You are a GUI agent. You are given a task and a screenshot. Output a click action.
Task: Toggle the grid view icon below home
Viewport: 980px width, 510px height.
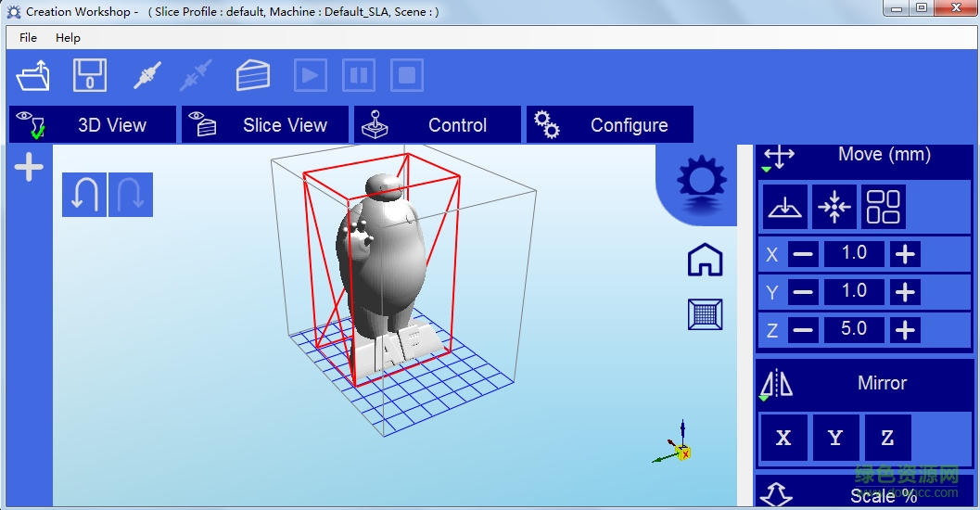click(x=705, y=313)
